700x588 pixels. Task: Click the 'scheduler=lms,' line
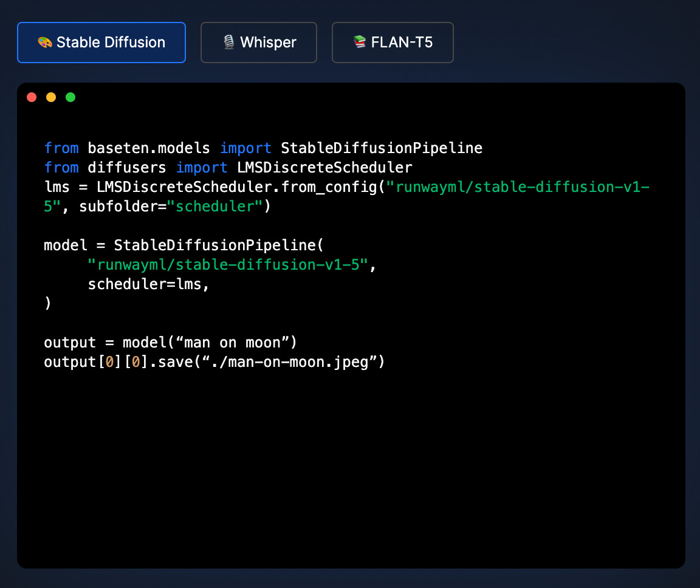[148, 284]
